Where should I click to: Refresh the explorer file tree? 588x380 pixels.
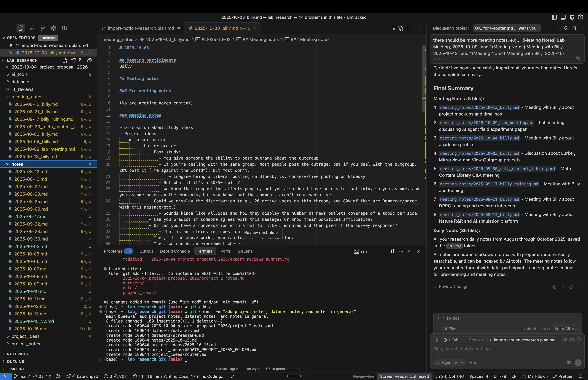pos(81,60)
